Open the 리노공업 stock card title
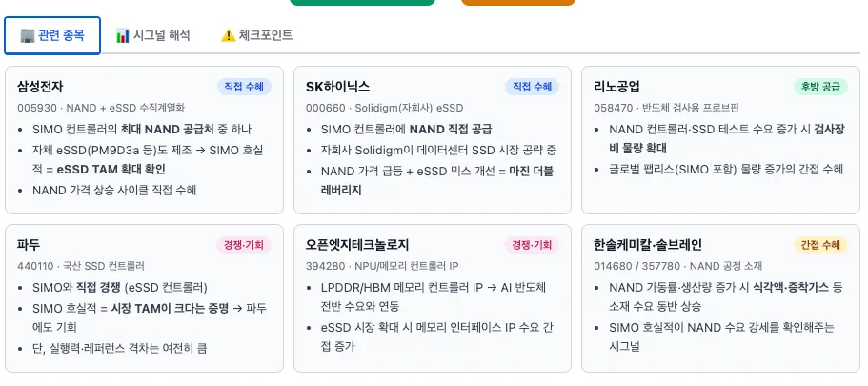 point(616,87)
